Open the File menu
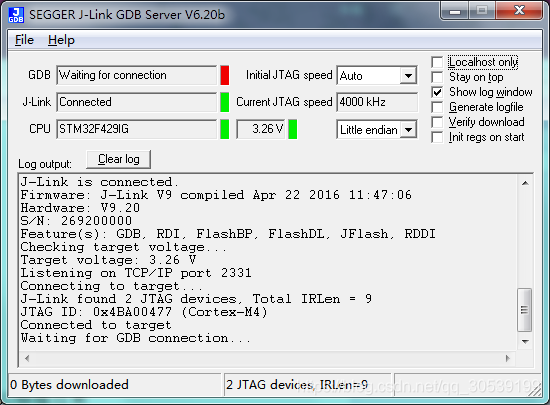 [x=24, y=40]
